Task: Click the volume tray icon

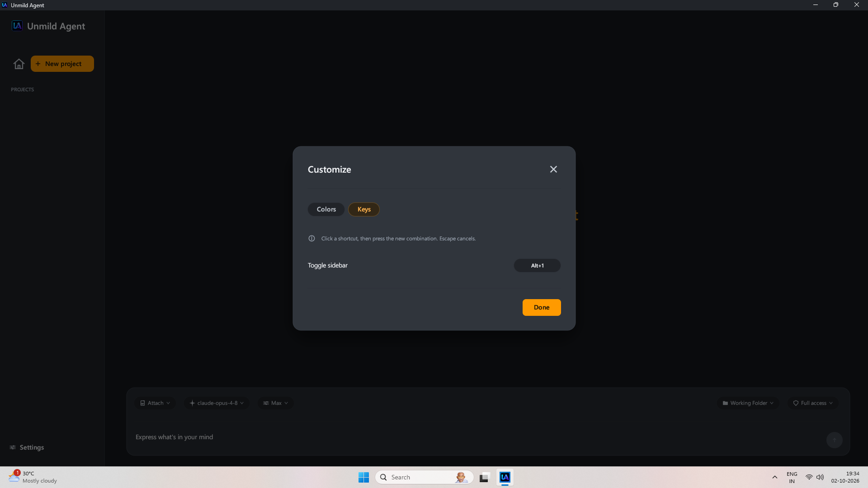Action: click(x=820, y=477)
